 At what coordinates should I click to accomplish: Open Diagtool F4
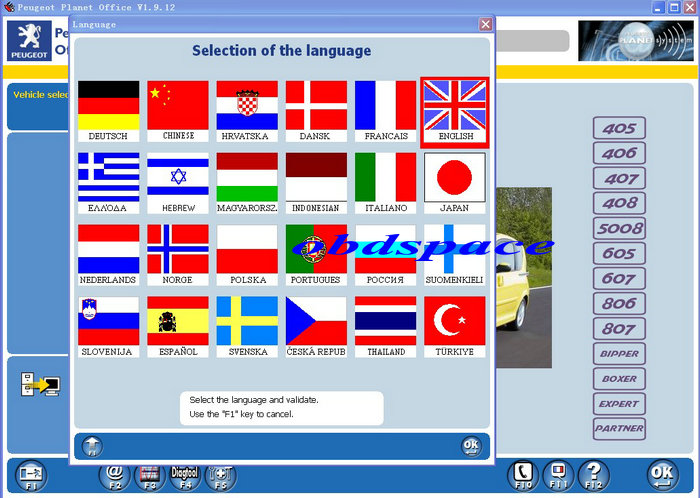(x=185, y=477)
